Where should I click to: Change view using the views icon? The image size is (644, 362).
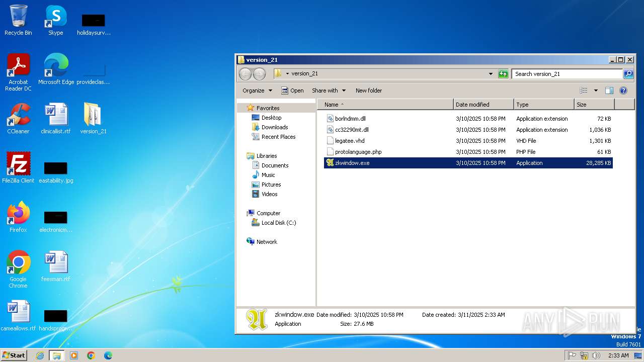584,90
